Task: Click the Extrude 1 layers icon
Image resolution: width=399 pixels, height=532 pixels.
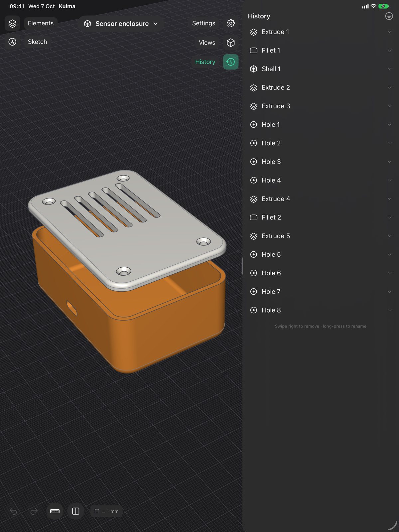Action: click(x=254, y=32)
